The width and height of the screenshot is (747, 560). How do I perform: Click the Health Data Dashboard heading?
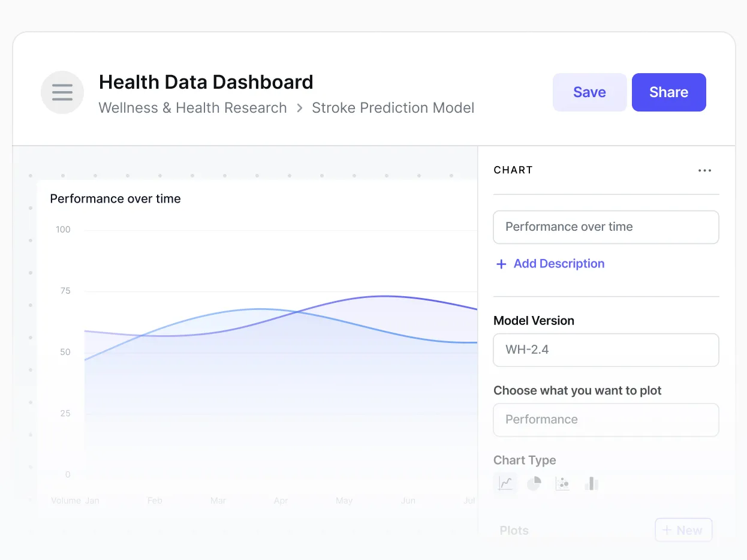pyautogui.click(x=206, y=82)
